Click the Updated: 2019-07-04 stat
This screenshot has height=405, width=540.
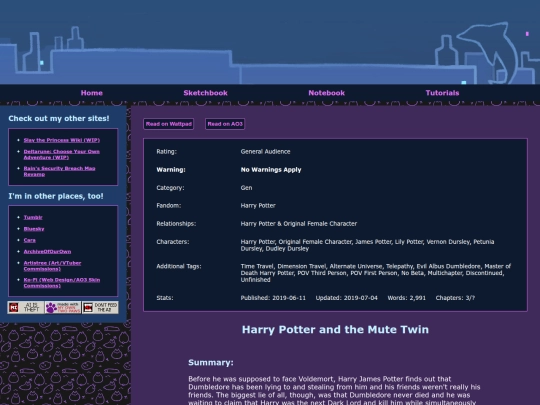pos(346,298)
